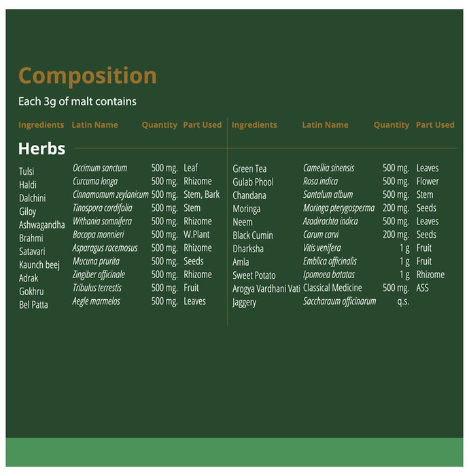
Task: Select the Tulsi ingredient row
Action: (x=118, y=169)
